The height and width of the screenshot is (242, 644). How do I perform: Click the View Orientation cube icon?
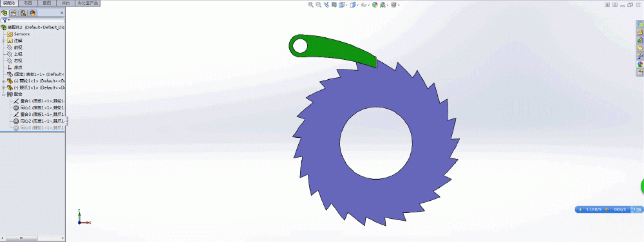pyautogui.click(x=341, y=5)
